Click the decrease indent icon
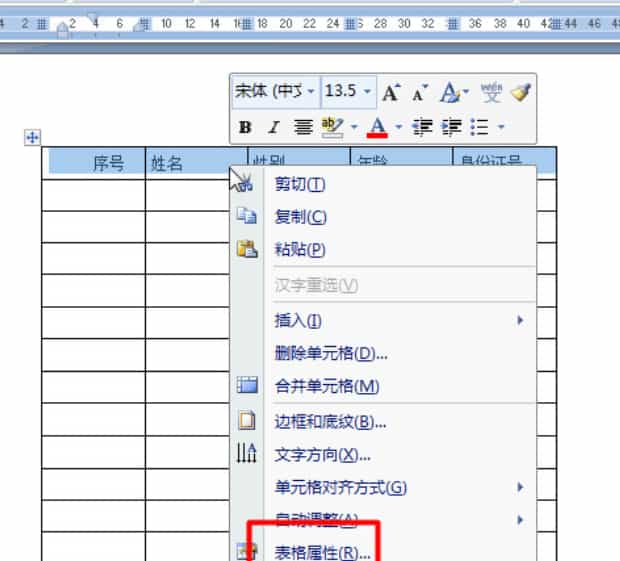Image resolution: width=620 pixels, height=561 pixels. coord(421,127)
